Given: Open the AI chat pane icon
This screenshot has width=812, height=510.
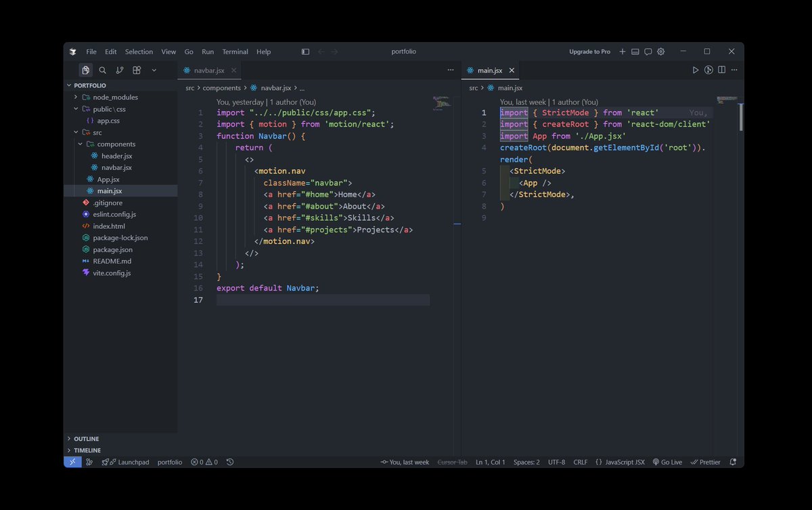Looking at the screenshot, I should (x=648, y=51).
